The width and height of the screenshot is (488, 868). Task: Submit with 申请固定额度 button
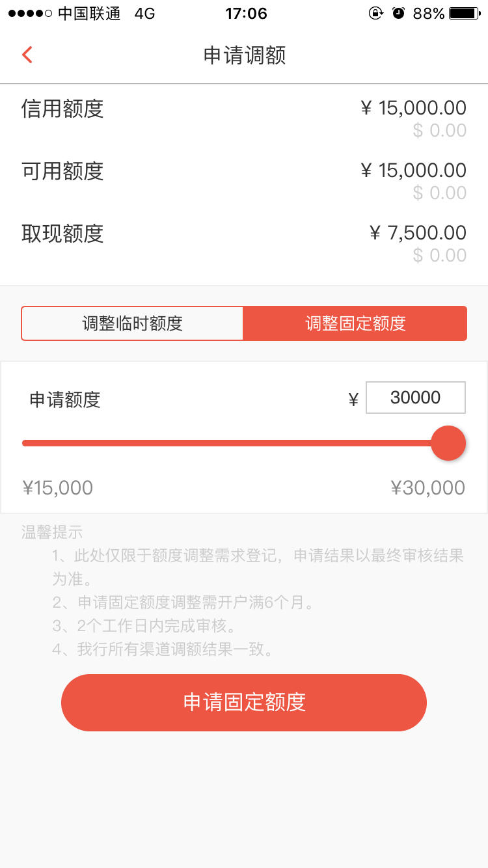pyautogui.click(x=244, y=703)
